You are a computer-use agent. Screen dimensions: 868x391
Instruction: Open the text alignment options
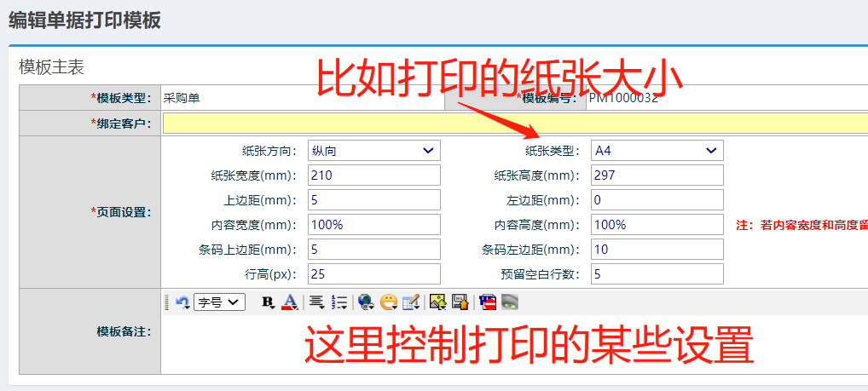click(x=316, y=302)
